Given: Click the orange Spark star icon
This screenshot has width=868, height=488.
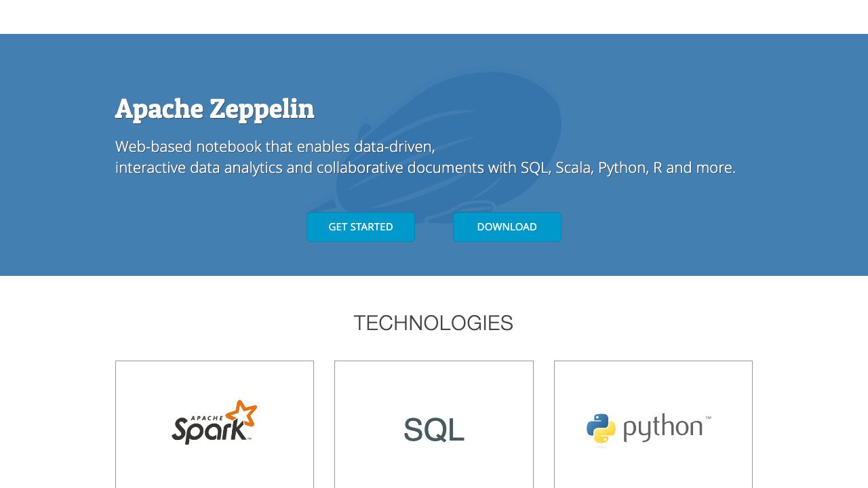Looking at the screenshot, I should tap(242, 413).
